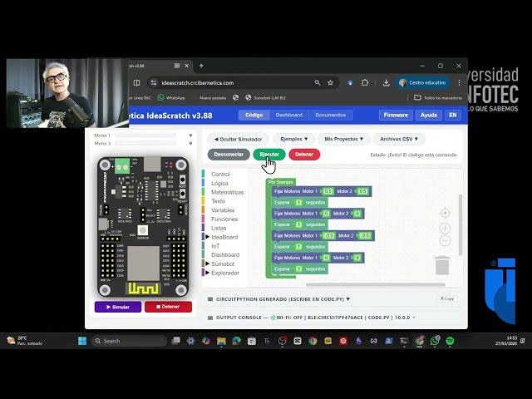This screenshot has width=532, height=399.
Task: Switch to the Documentos tab
Action: pyautogui.click(x=331, y=115)
